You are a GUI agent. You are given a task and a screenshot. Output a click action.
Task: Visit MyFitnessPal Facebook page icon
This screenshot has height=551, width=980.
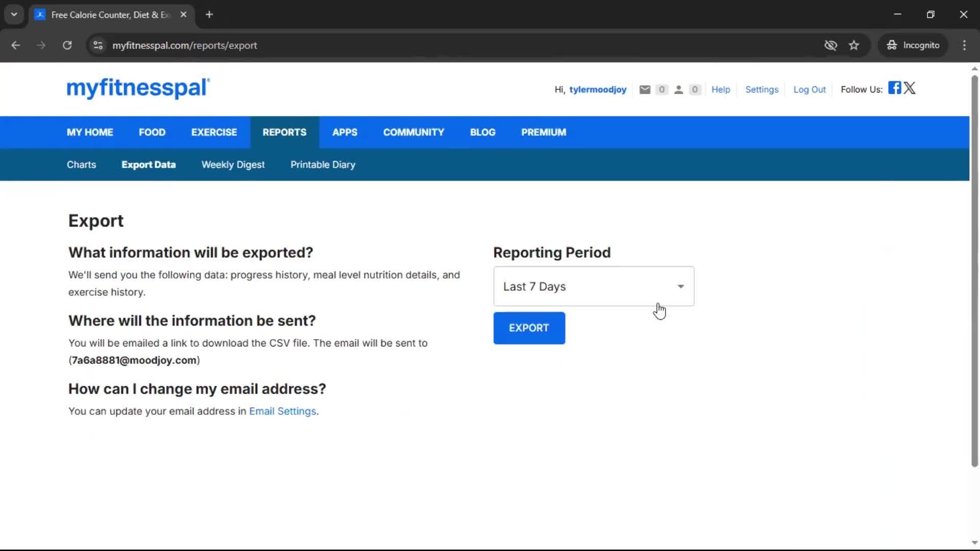click(x=894, y=88)
